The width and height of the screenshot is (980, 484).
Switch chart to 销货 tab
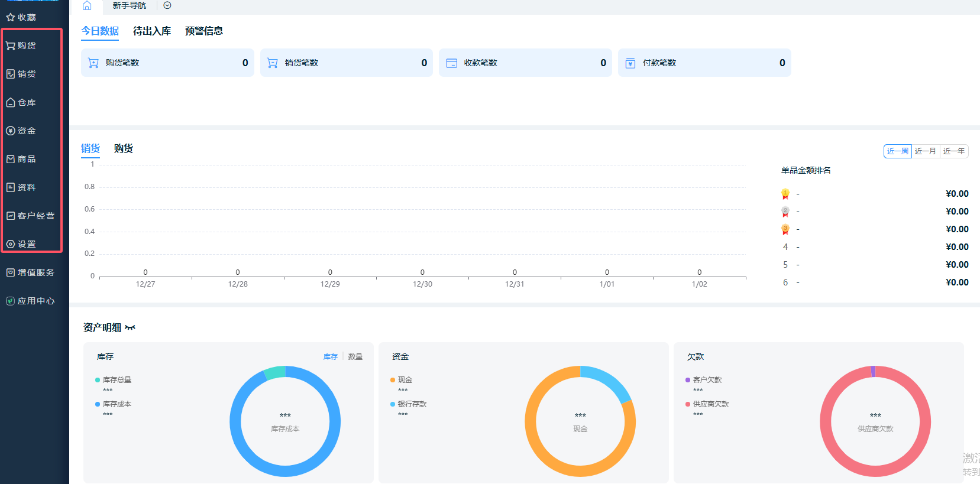click(x=90, y=148)
